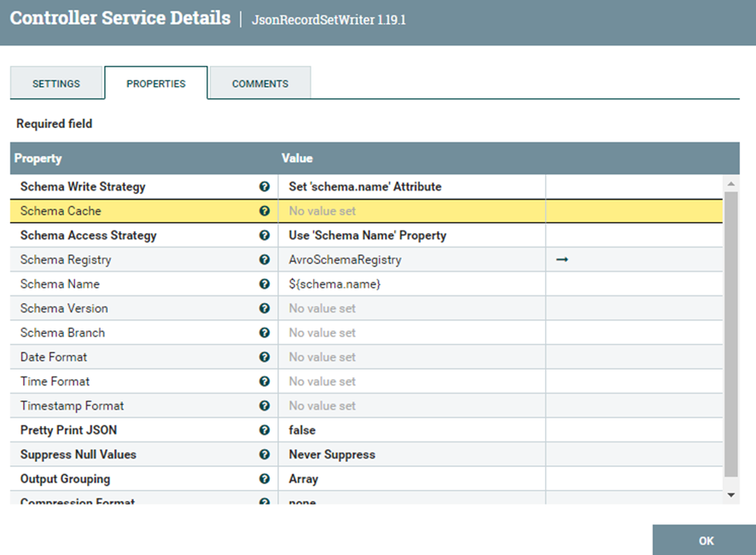Viewport: 756px width, 555px height.
Task: Select 'Time Format' property name
Action: pos(55,382)
